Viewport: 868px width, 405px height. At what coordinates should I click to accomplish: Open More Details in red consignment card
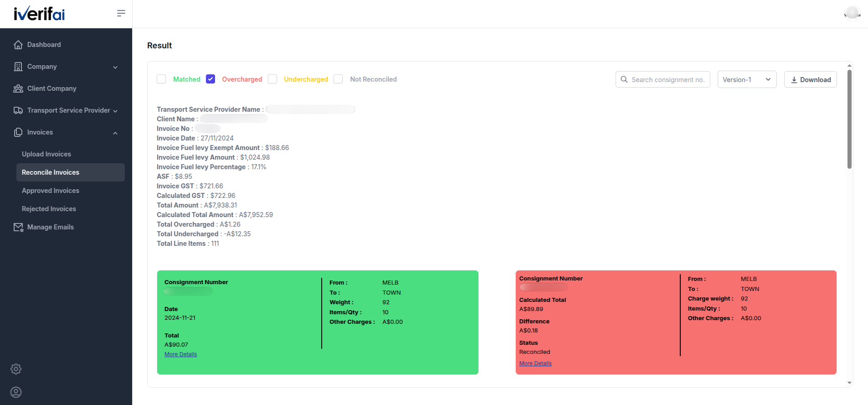tap(535, 363)
